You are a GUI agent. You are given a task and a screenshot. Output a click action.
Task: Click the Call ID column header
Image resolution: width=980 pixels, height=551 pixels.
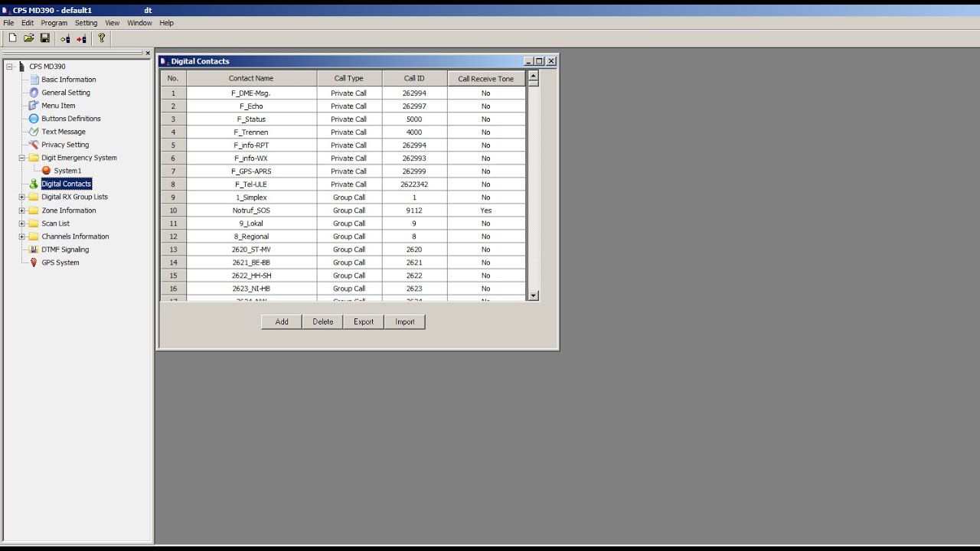[414, 78]
